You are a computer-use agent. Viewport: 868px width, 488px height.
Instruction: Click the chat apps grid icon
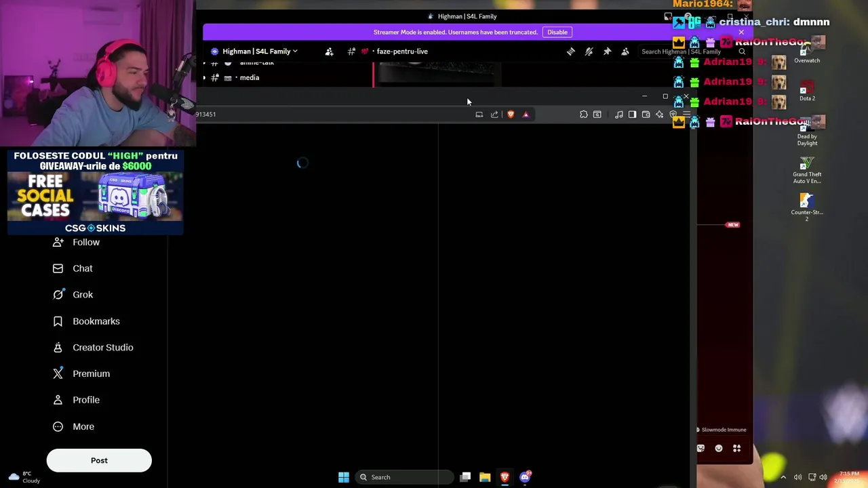[736, 448]
